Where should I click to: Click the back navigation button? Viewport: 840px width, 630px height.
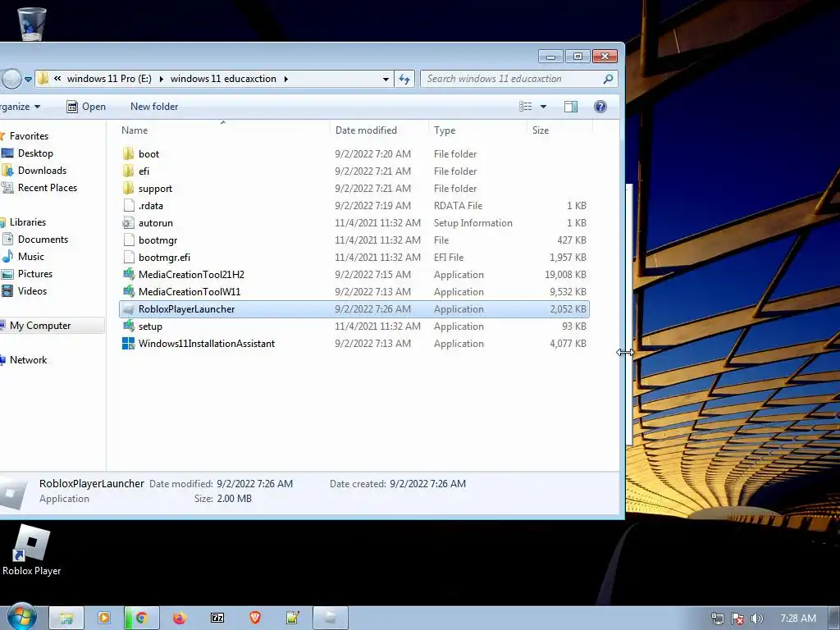point(11,79)
